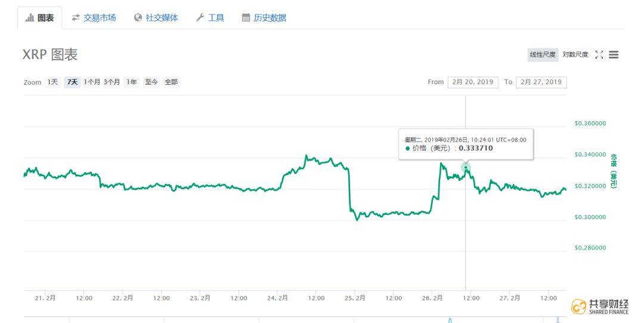Select the 工具 tab
The width and height of the screenshot is (644, 323).
tap(210, 18)
